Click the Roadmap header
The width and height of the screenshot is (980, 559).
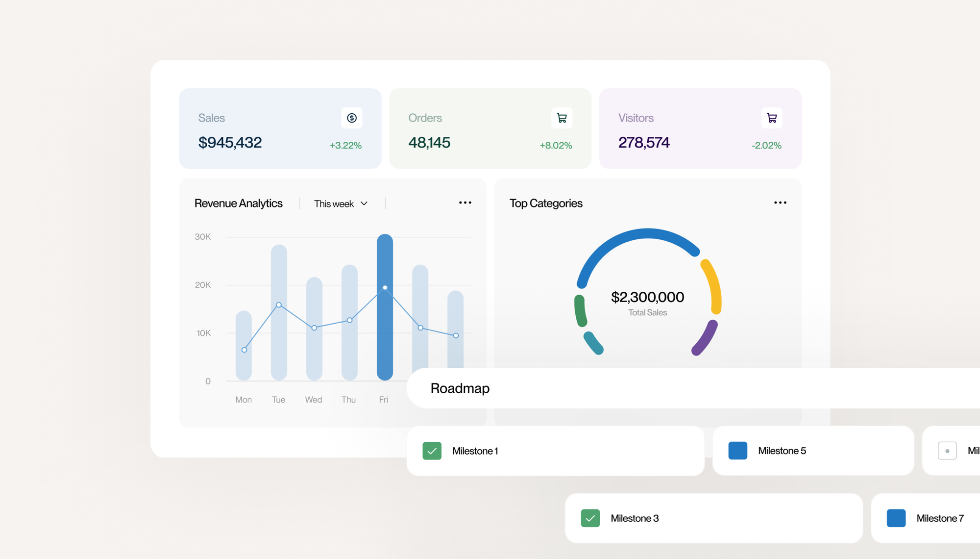pos(460,388)
